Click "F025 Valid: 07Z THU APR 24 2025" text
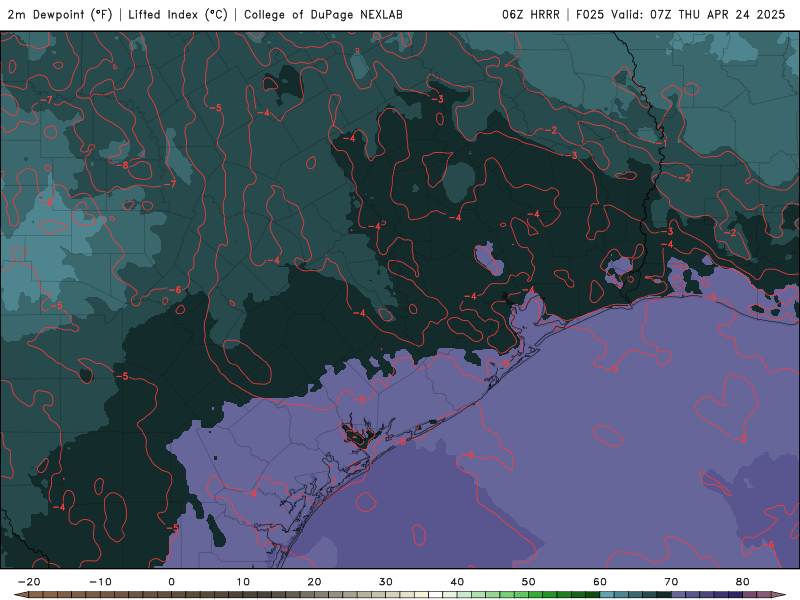The height and width of the screenshot is (600, 800). click(x=681, y=15)
